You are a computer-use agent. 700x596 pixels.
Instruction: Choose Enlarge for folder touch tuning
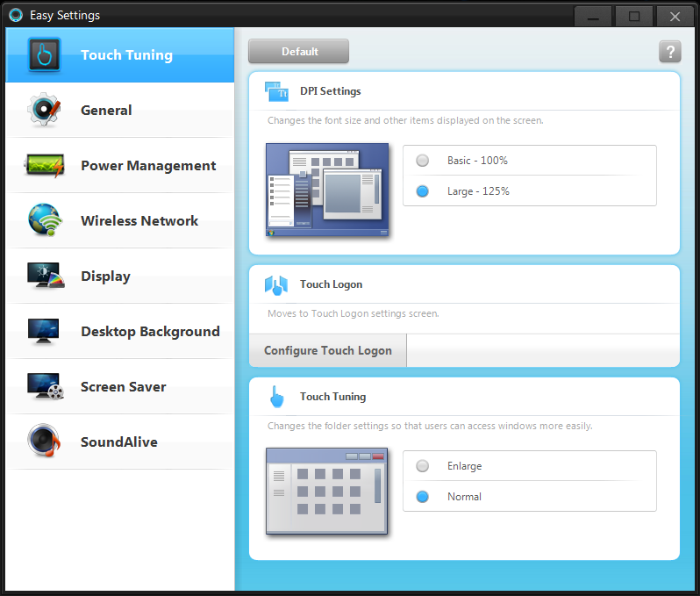[423, 466]
